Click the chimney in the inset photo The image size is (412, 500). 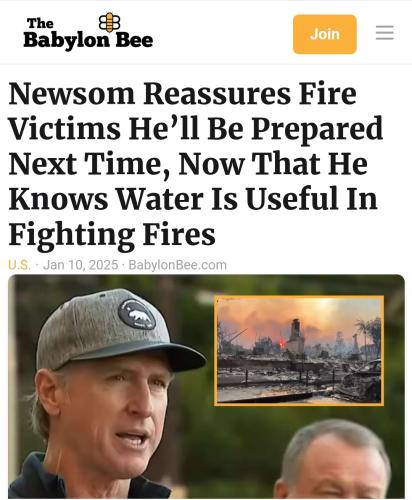point(296,335)
